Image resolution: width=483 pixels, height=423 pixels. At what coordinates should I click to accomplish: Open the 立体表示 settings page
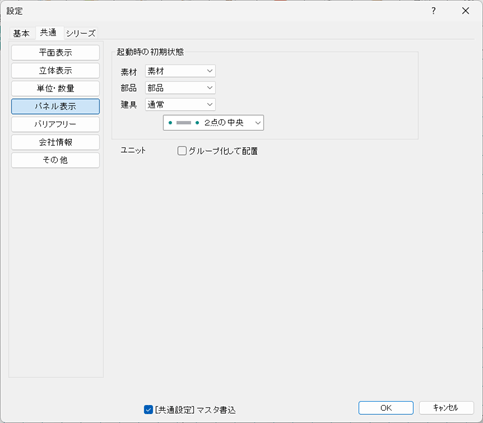pos(55,71)
